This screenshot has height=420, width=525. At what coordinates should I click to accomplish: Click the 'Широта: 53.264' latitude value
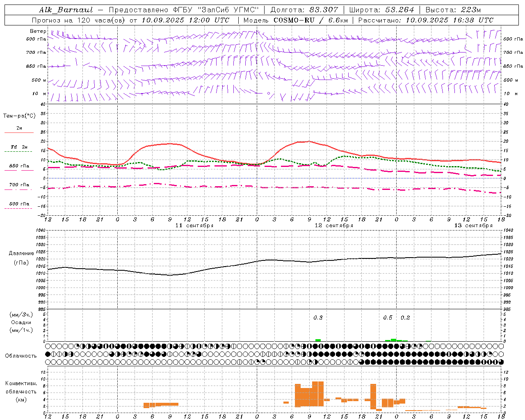[x=381, y=10]
